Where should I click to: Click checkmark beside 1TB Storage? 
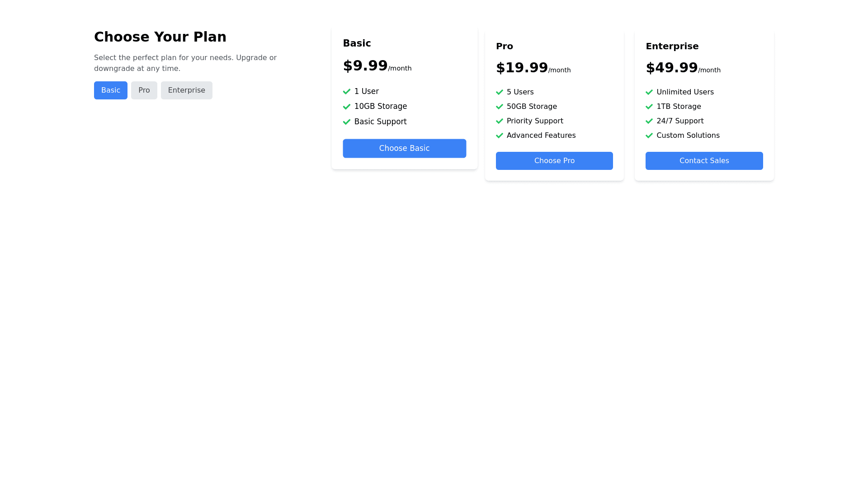point(649,107)
